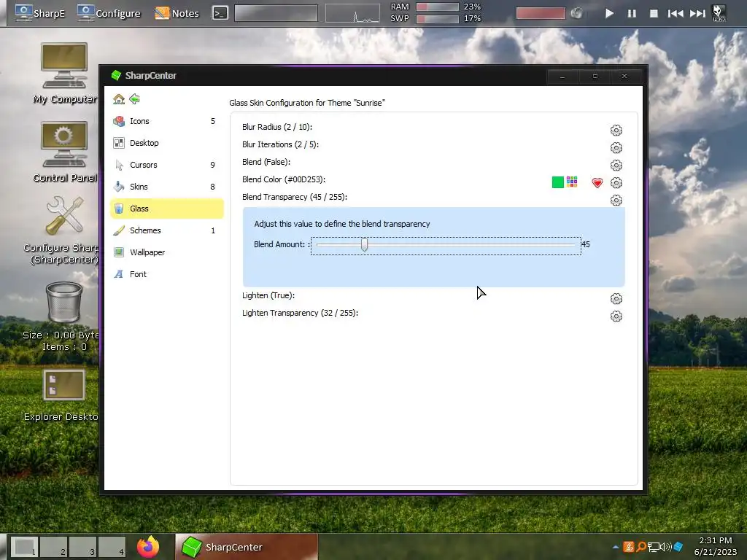Image resolution: width=747 pixels, height=560 pixels.
Task: Click the Play button in media controls
Action: click(x=609, y=13)
